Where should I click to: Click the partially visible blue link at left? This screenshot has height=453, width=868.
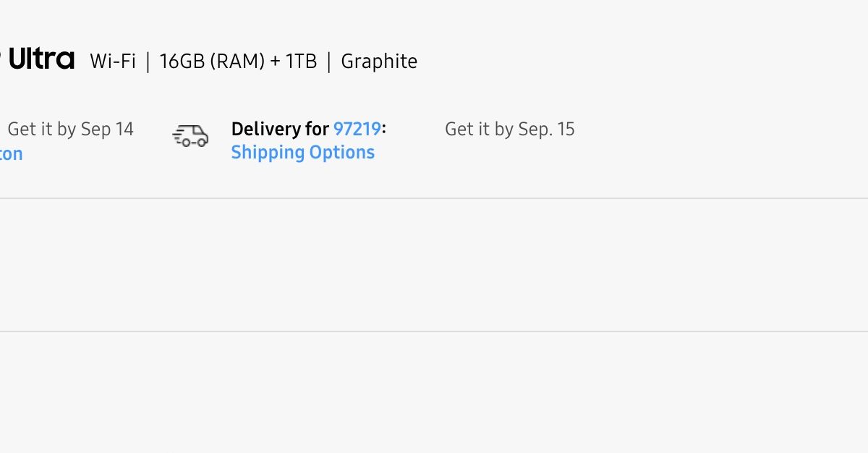[11, 154]
